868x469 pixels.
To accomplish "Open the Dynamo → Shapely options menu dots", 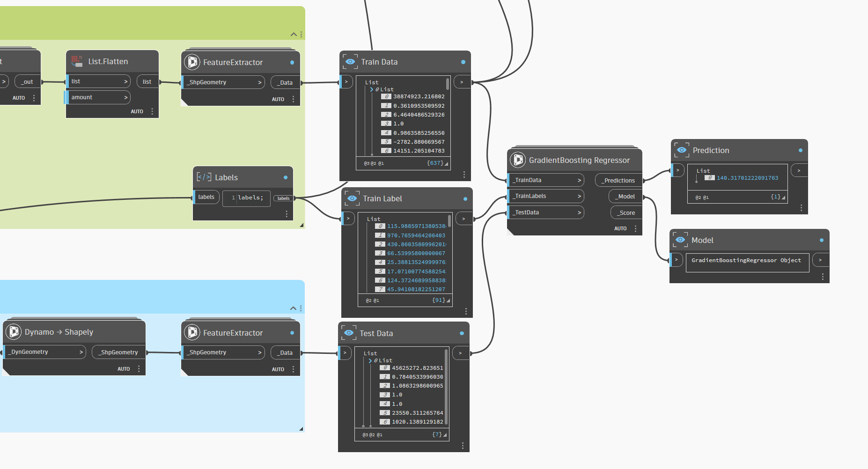I will pos(139,368).
